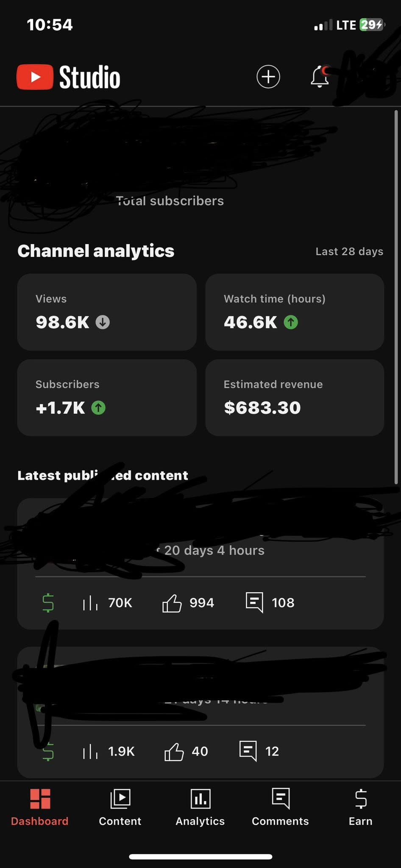The width and height of the screenshot is (401, 868).
Task: Open the Views 98.6K card
Action: pyautogui.click(x=107, y=312)
